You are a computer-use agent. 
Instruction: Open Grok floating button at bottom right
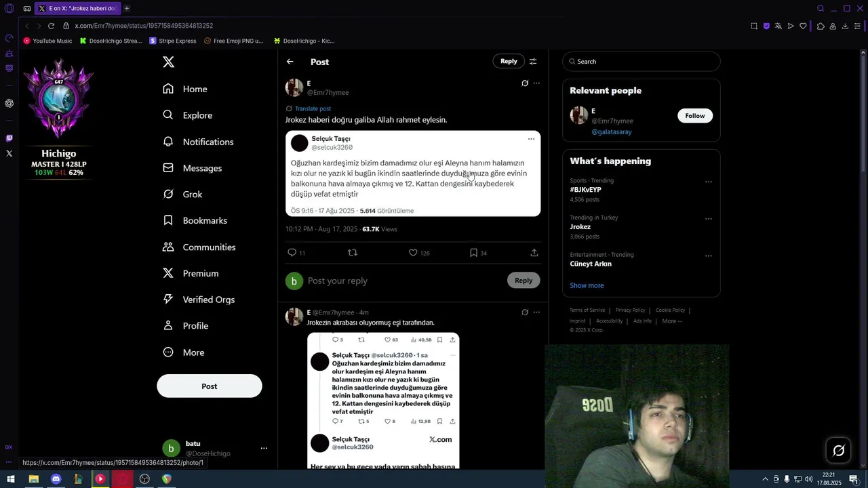tap(839, 451)
